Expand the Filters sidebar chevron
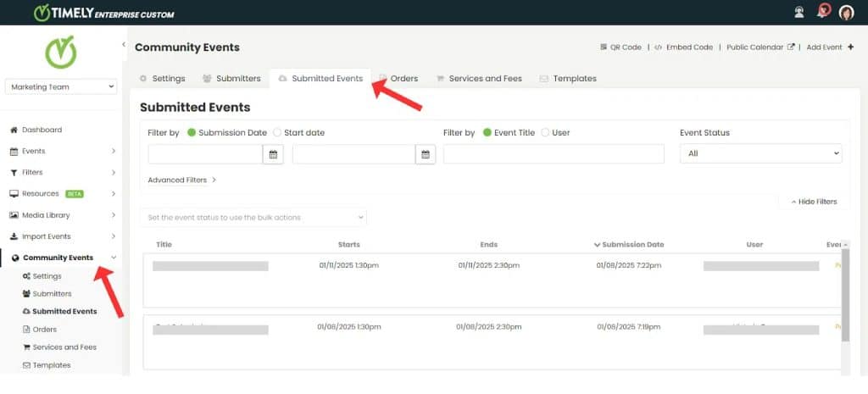 coord(113,173)
